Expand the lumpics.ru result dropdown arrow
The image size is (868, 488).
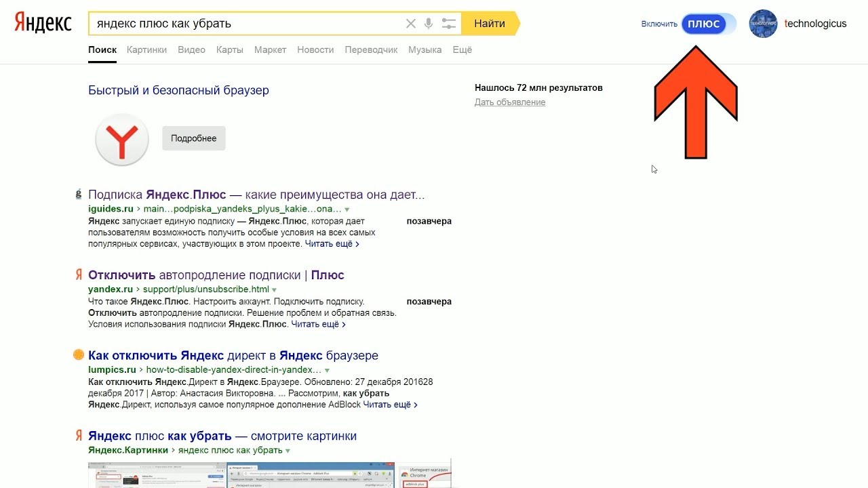pyautogui.click(x=327, y=371)
